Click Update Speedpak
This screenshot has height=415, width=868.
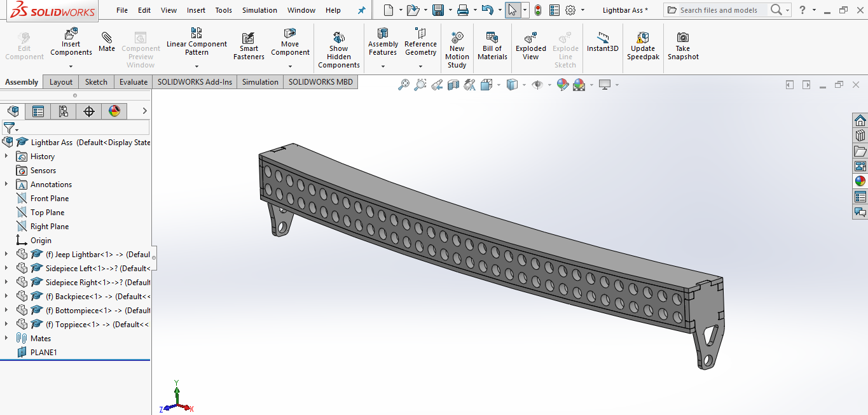643,46
